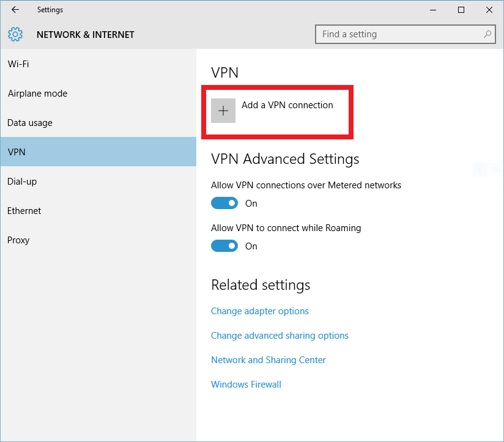Click the magnifier icon in the search box
Image resolution: width=504 pixels, height=442 pixels.
point(487,34)
